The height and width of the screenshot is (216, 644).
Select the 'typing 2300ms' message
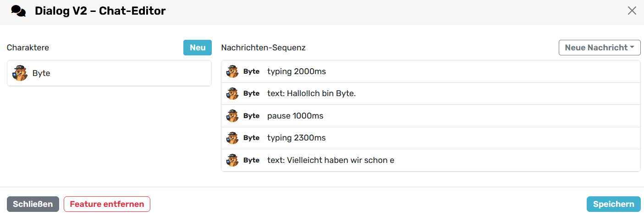click(297, 138)
